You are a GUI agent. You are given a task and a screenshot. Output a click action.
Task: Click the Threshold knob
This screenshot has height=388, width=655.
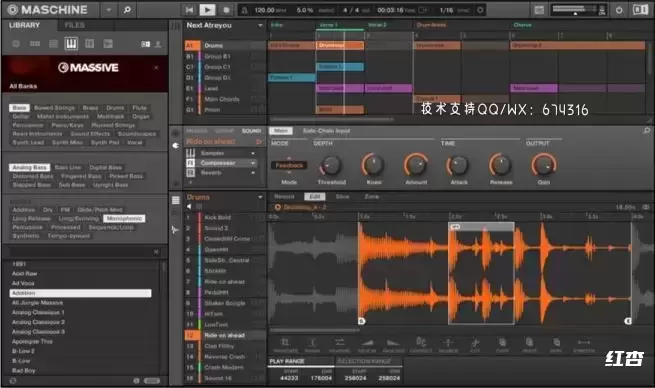point(331,165)
